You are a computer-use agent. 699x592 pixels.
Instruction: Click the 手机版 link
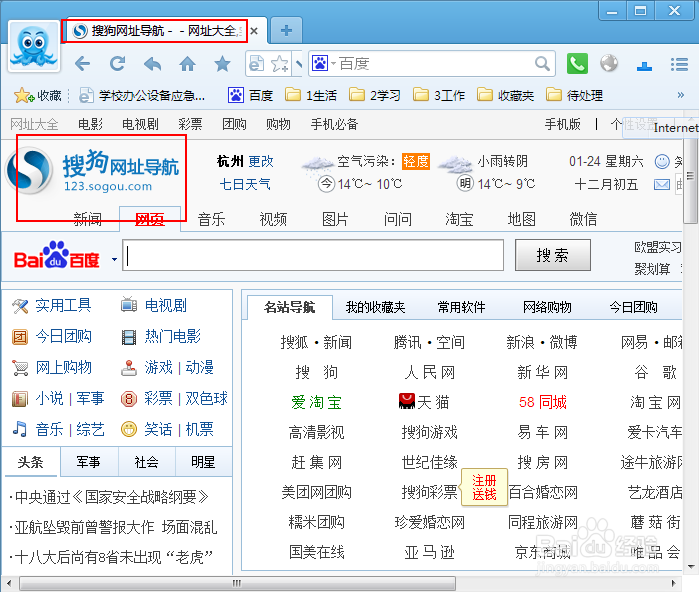(x=563, y=124)
